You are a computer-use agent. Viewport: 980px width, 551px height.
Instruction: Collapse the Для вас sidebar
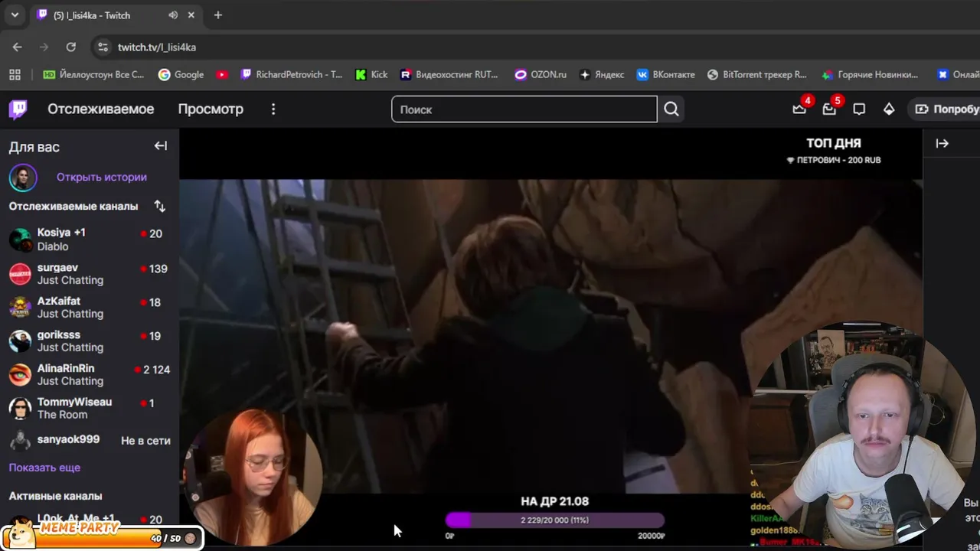(160, 146)
